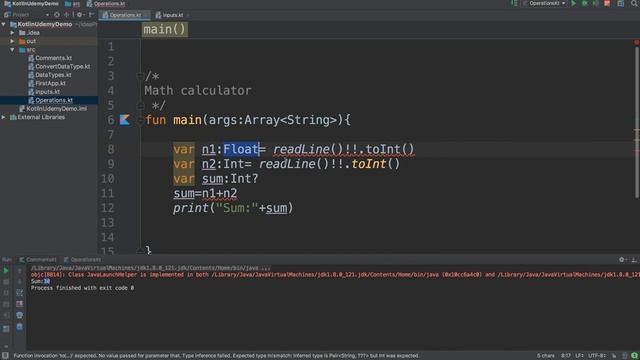
Task: Switch to CommentsKt run tab
Action: [38, 260]
